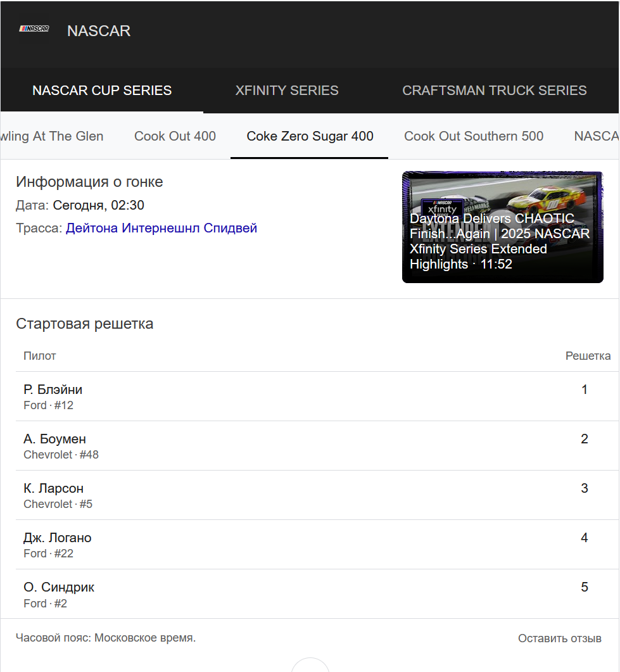Open Дейтона Интернешнл Спидвей track link
Image resolution: width=620 pixels, height=672 pixels.
coord(161,228)
